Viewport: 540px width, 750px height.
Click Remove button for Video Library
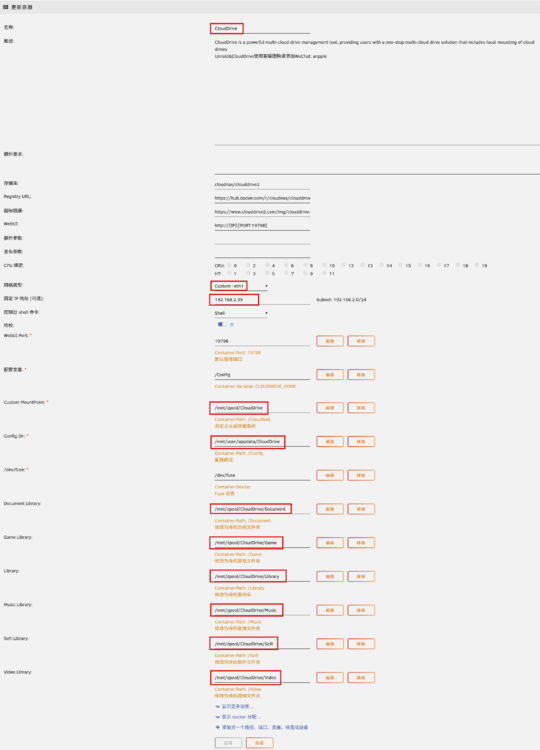(361, 678)
